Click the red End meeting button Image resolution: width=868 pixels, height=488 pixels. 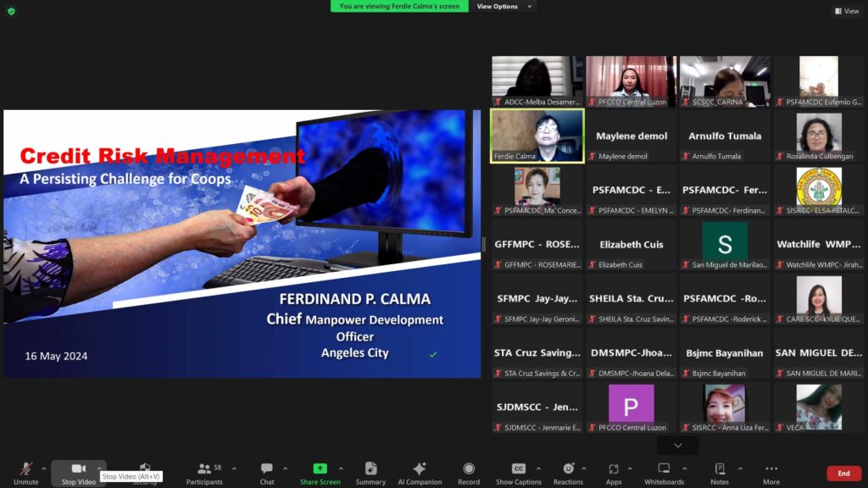pos(843,473)
